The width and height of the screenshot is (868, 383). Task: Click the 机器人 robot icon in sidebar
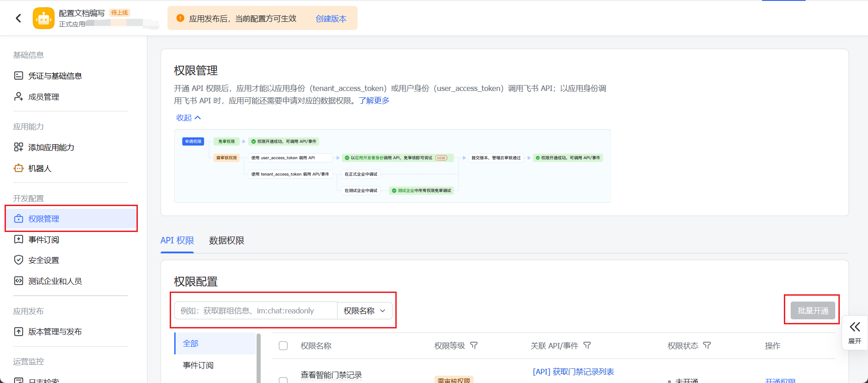click(x=19, y=168)
